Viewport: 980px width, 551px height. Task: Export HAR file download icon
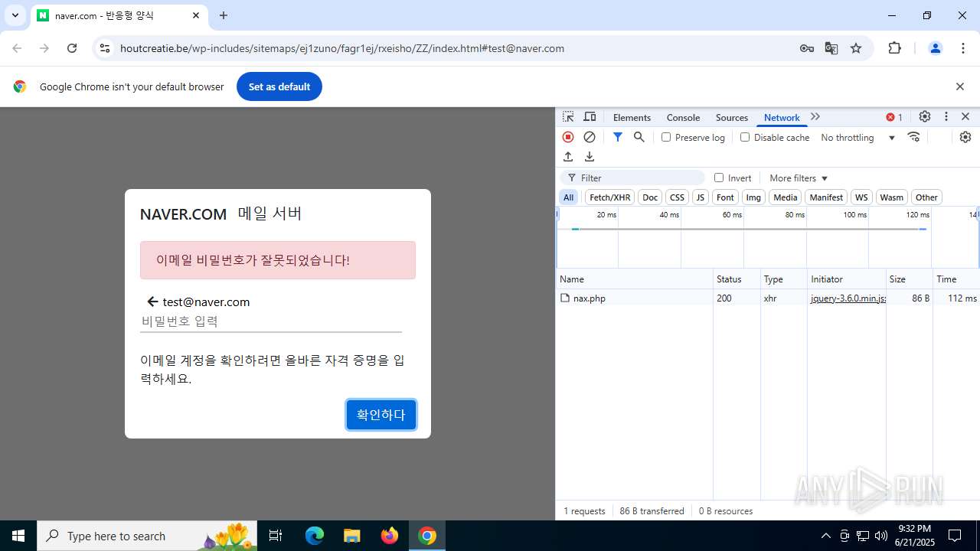590,157
